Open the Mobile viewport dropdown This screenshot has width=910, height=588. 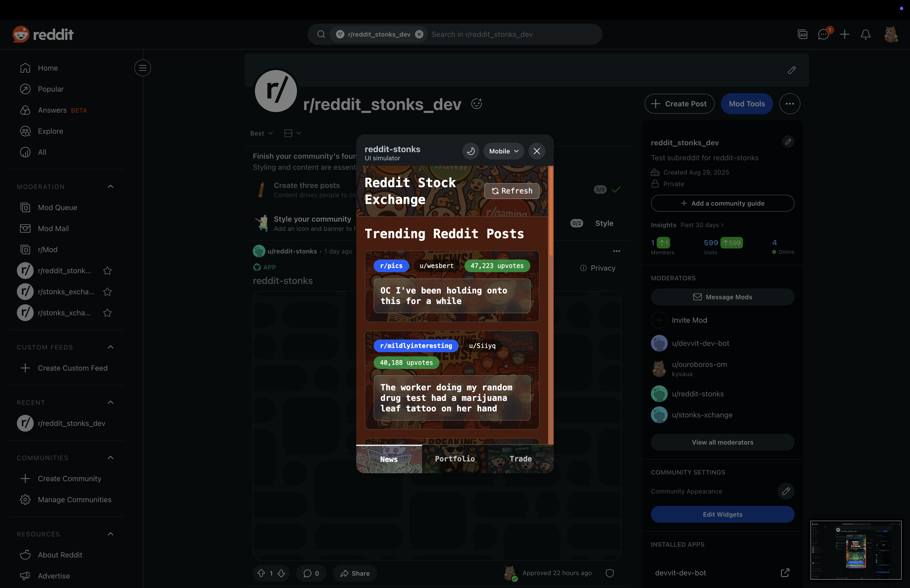503,151
